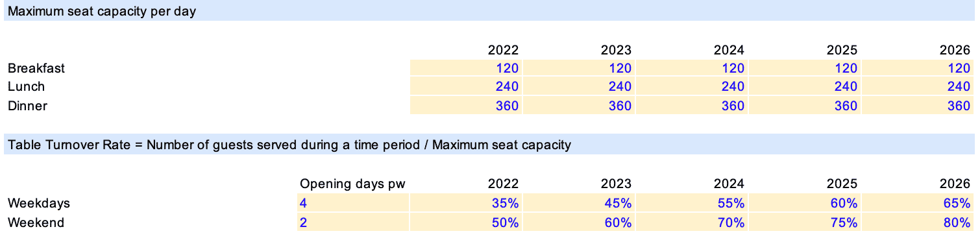Screen dimensions: 980x240
Task: Select the 2024 header in capacity table
Action: pos(729,50)
